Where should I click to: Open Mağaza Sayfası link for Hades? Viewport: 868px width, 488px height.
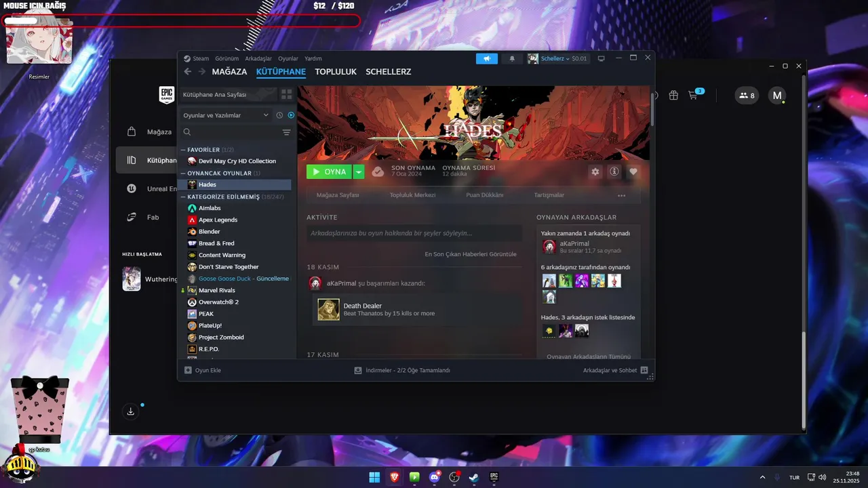(x=338, y=195)
